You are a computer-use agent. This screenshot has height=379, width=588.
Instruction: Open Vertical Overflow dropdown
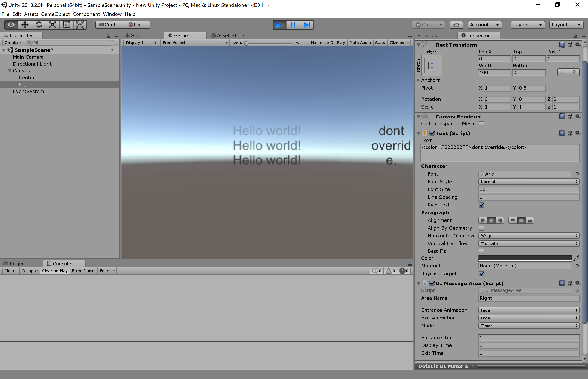pyautogui.click(x=529, y=243)
